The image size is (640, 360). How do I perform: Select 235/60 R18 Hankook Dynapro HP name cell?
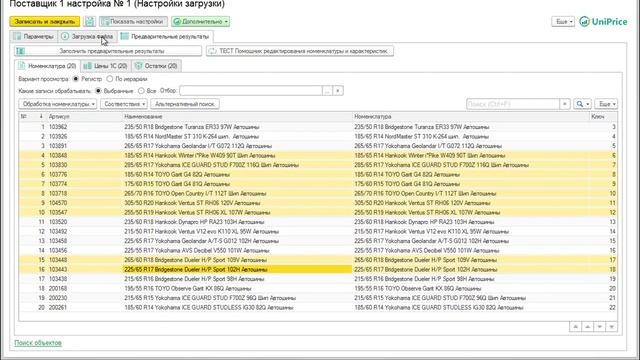pos(237,222)
